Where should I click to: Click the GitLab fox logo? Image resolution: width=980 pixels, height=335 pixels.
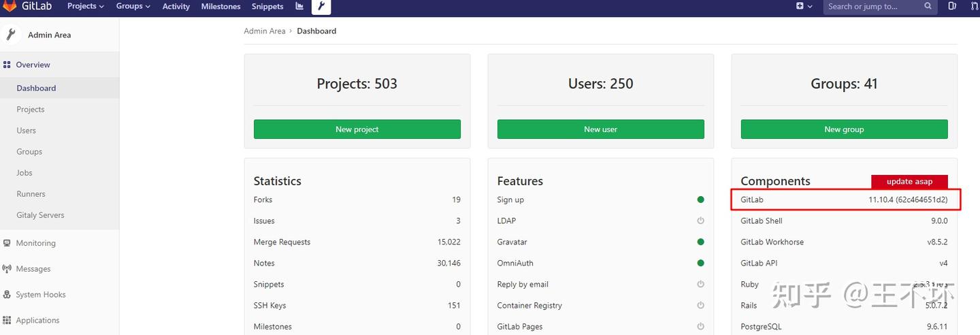(x=10, y=6)
